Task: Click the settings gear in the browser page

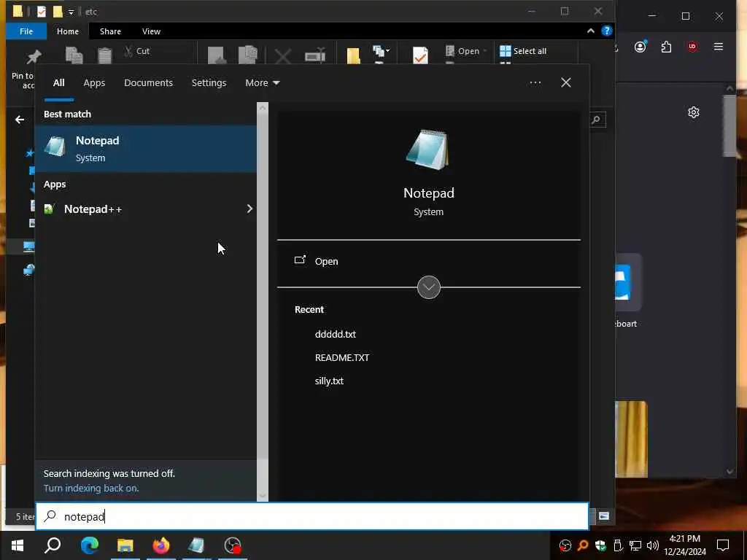Action: (694, 112)
